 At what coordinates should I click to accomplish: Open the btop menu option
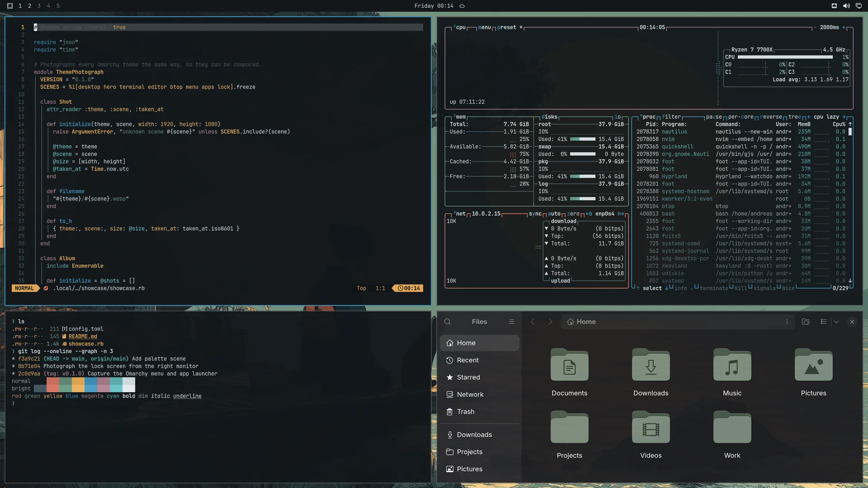tap(485, 28)
